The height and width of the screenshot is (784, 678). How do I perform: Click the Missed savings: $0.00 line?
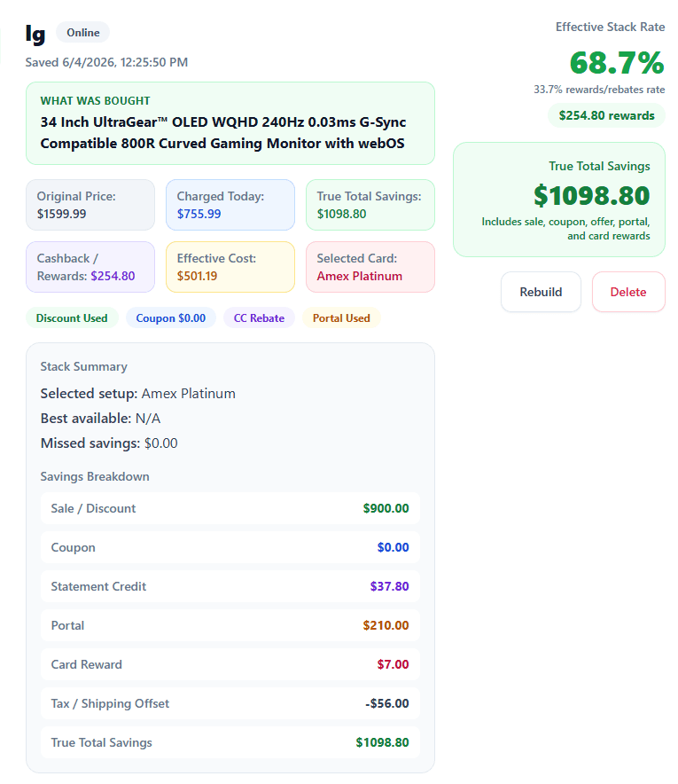[x=109, y=443]
